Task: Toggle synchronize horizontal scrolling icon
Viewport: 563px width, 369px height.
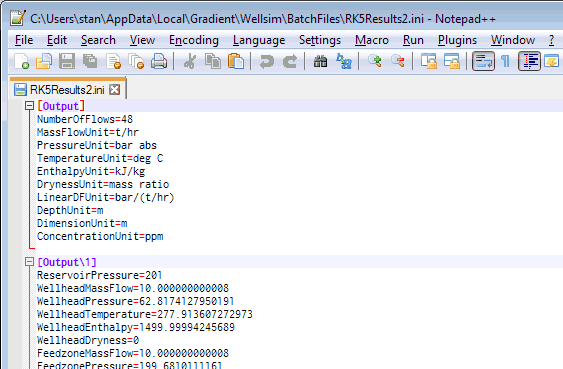Action: click(452, 61)
